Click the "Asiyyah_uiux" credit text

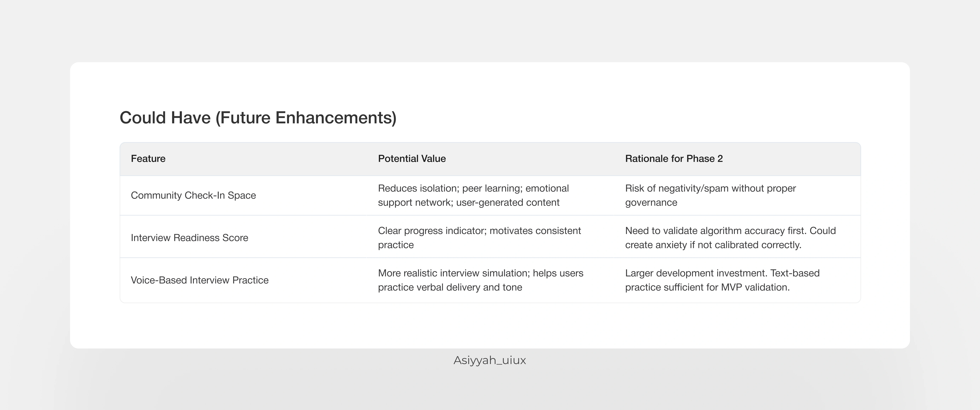(490, 360)
